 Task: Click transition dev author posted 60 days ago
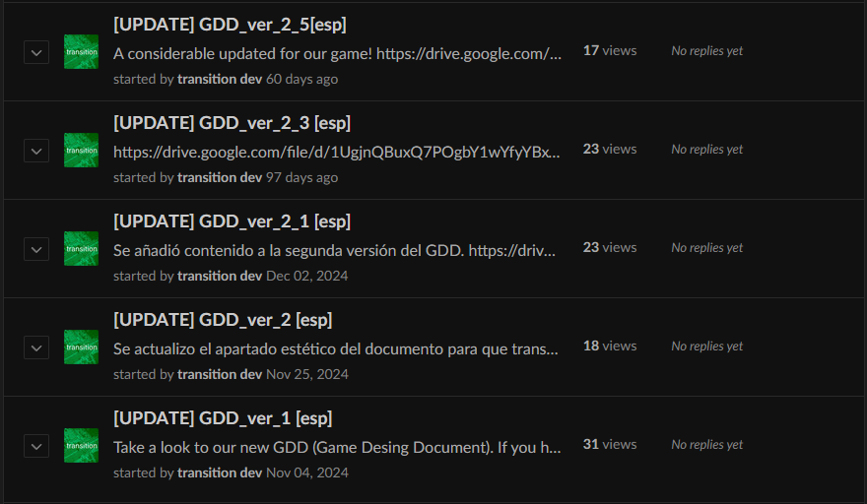pos(220,79)
